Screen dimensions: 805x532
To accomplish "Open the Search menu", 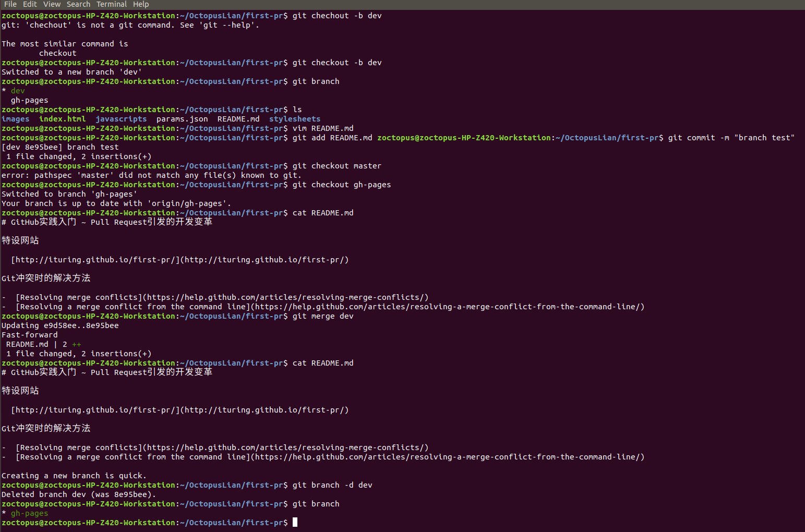I will click(78, 4).
